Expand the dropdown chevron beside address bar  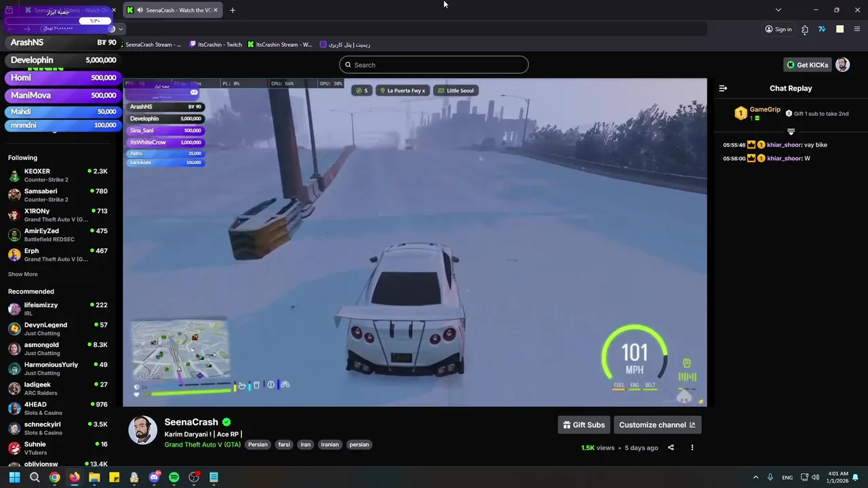(x=121, y=29)
